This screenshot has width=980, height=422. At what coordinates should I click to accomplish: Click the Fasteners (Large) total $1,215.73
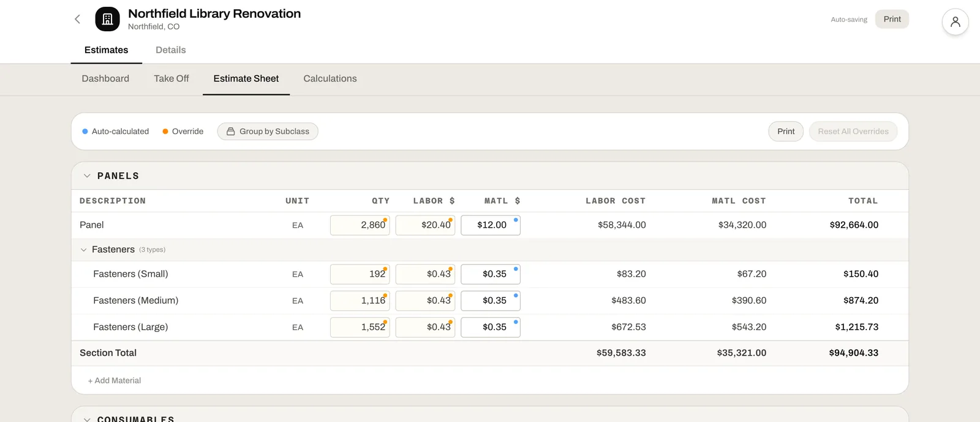(x=857, y=327)
